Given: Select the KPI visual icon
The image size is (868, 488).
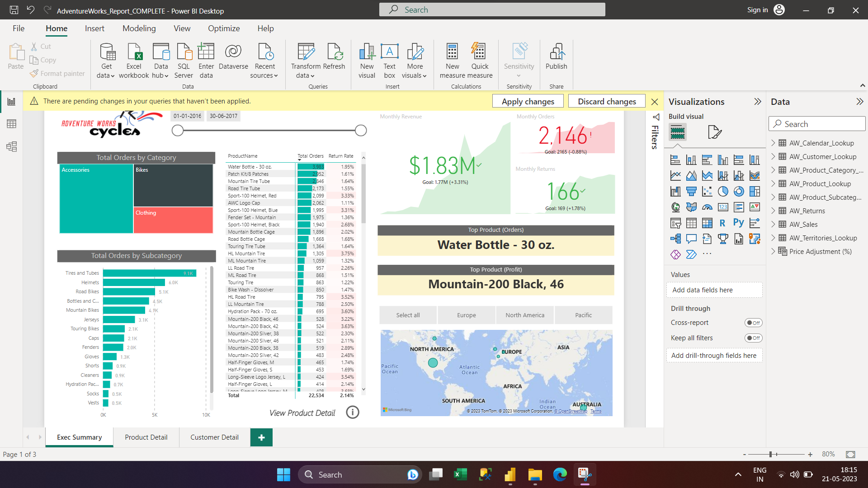Looking at the screenshot, I should (755, 207).
